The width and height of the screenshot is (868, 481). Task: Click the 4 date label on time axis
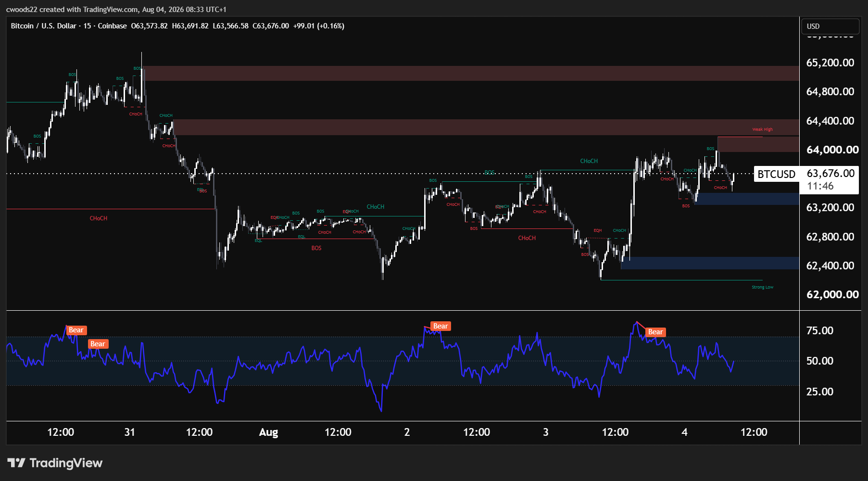[x=684, y=432]
